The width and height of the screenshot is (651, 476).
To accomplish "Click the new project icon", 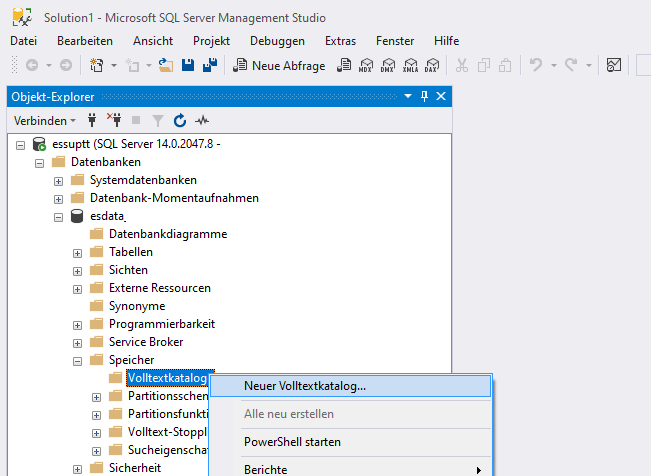I will 97,65.
